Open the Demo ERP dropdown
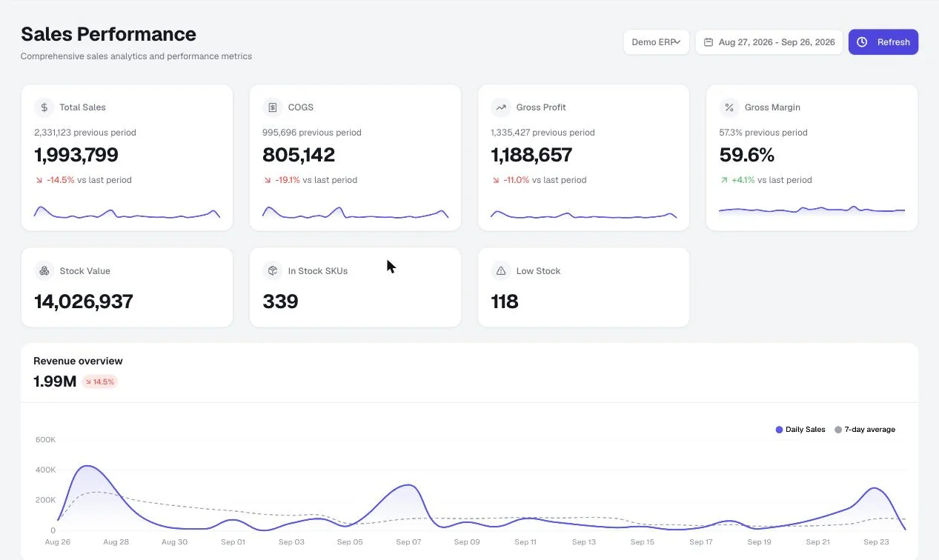The width and height of the screenshot is (939, 560). (657, 42)
